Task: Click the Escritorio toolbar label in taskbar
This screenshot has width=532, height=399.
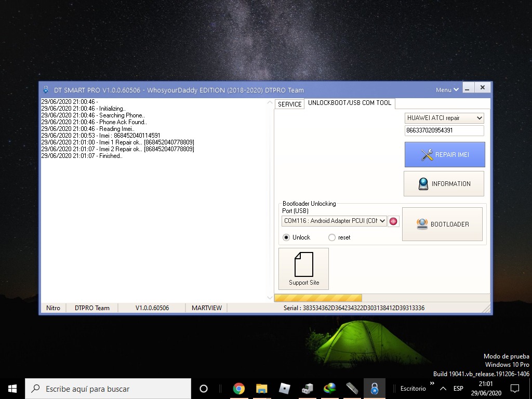Action: tap(413, 389)
